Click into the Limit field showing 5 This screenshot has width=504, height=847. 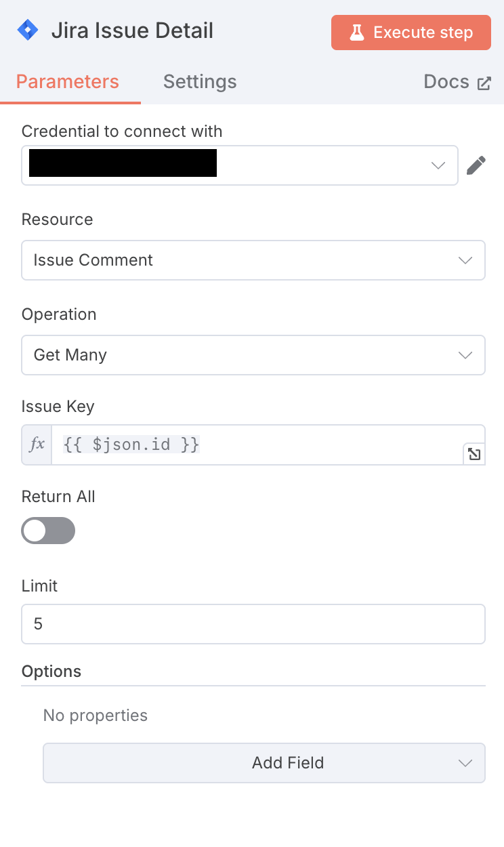tap(253, 624)
